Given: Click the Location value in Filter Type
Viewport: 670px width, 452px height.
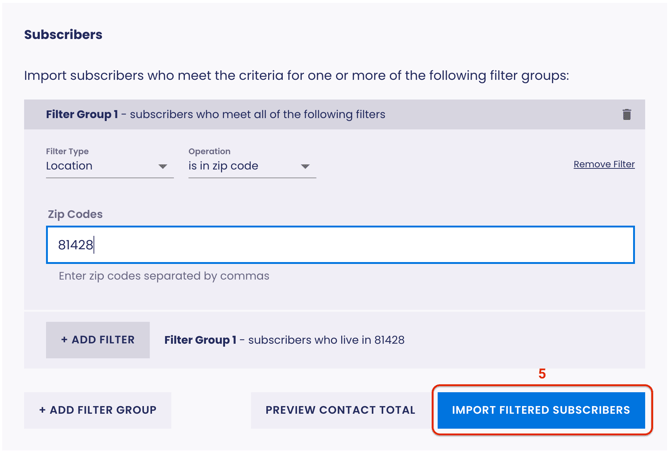Looking at the screenshot, I should tap(70, 166).
